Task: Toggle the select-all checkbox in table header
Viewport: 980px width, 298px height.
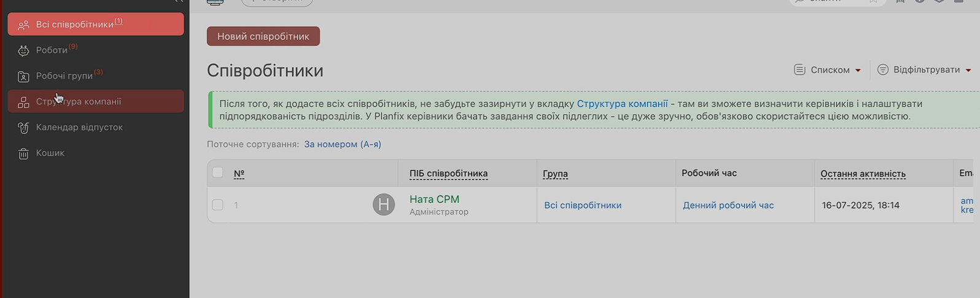Action: 217,173
